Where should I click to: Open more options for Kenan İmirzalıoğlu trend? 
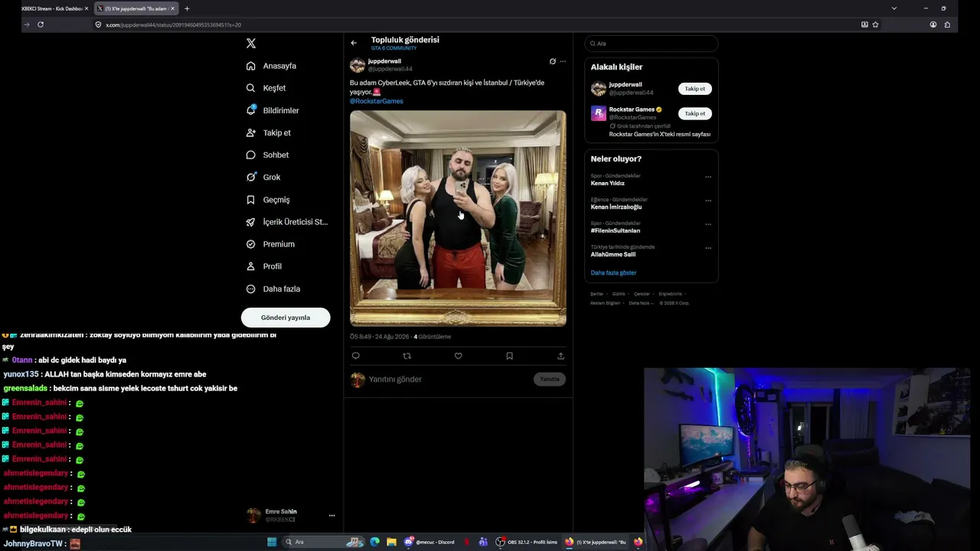click(708, 201)
